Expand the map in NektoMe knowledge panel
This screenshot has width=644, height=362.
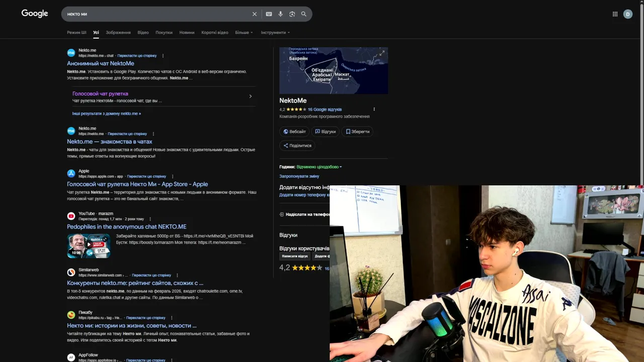pos(382,53)
